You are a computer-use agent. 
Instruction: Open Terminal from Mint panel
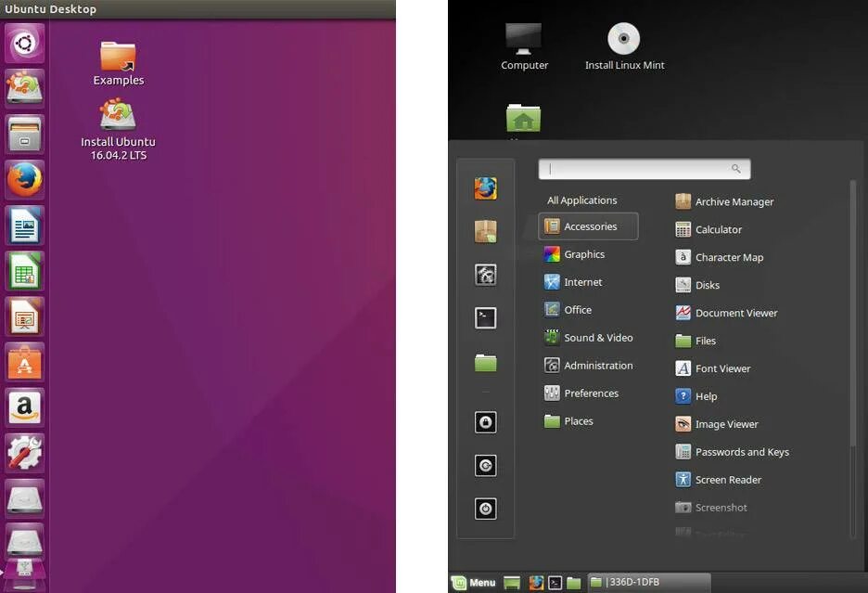(555, 583)
